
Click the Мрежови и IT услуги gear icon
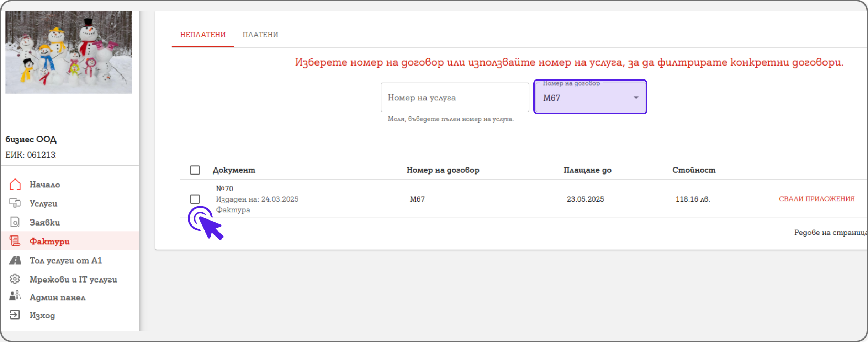(15, 279)
